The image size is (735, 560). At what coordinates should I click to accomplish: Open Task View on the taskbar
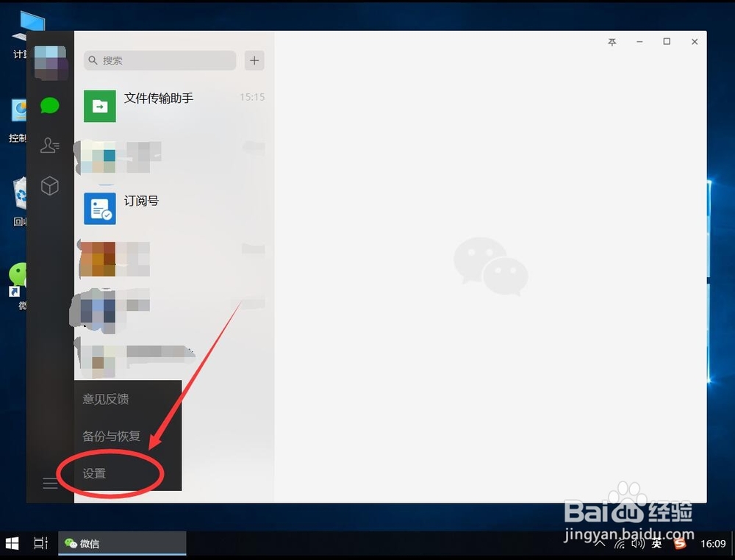(40, 544)
